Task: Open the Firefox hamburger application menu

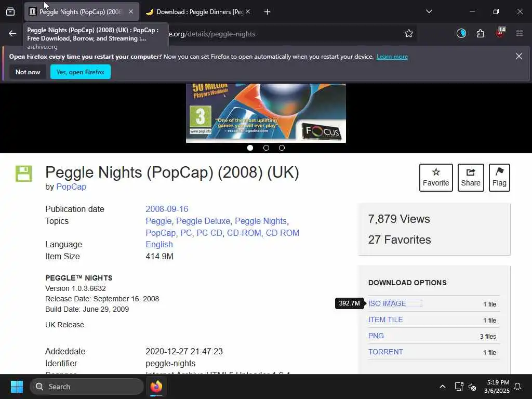Action: [520, 33]
